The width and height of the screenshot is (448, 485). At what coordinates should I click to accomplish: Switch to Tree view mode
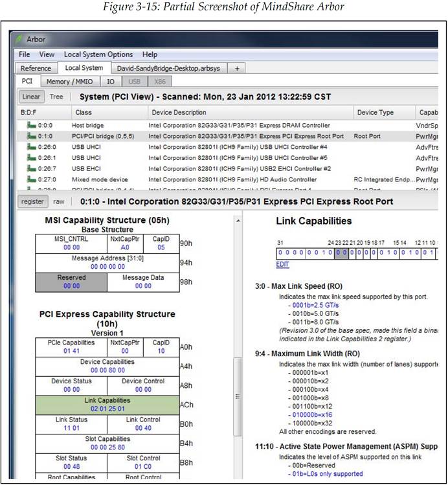56,96
